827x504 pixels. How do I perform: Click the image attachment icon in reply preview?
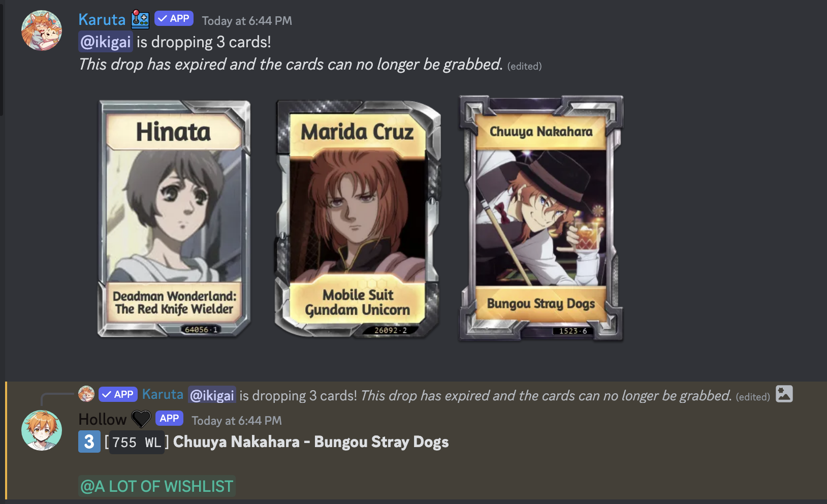(x=784, y=394)
